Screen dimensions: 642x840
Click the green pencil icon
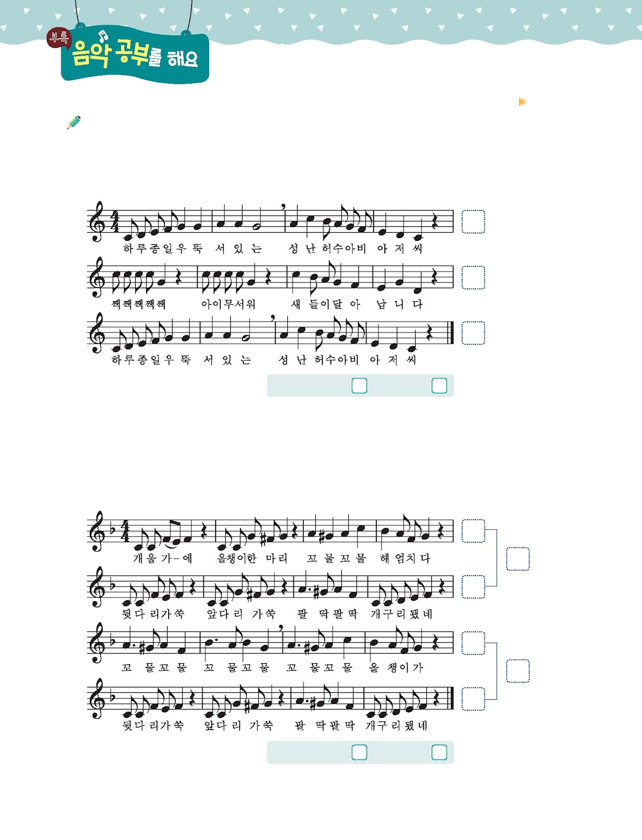[x=74, y=122]
